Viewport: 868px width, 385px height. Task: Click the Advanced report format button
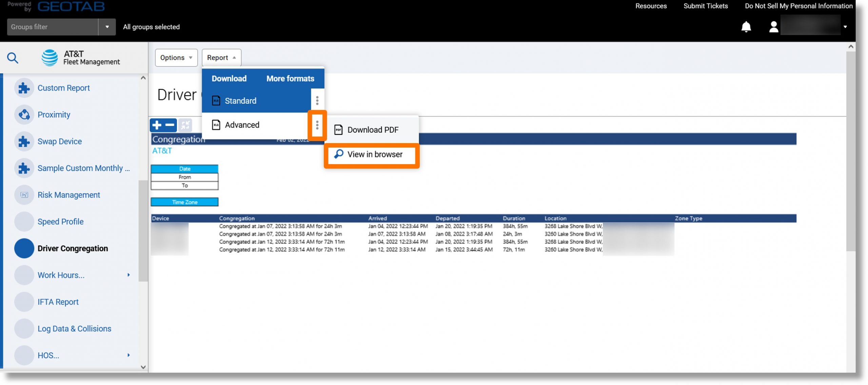242,124
